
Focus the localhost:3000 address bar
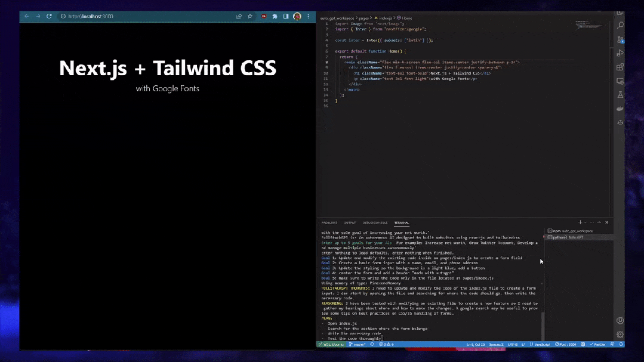146,17
